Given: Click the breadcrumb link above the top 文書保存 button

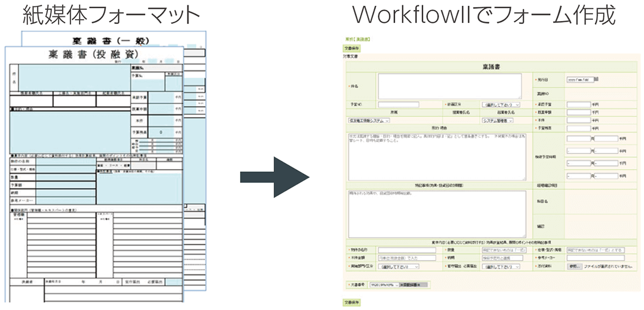Looking at the screenshot, I should click(x=358, y=39).
